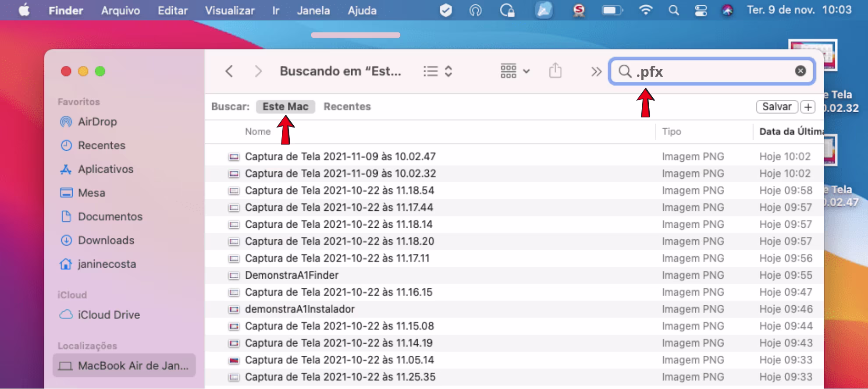This screenshot has height=389, width=868.
Task: Select Captura de Tela 2021-10-22 às 11.14.19
Action: pos(514,343)
